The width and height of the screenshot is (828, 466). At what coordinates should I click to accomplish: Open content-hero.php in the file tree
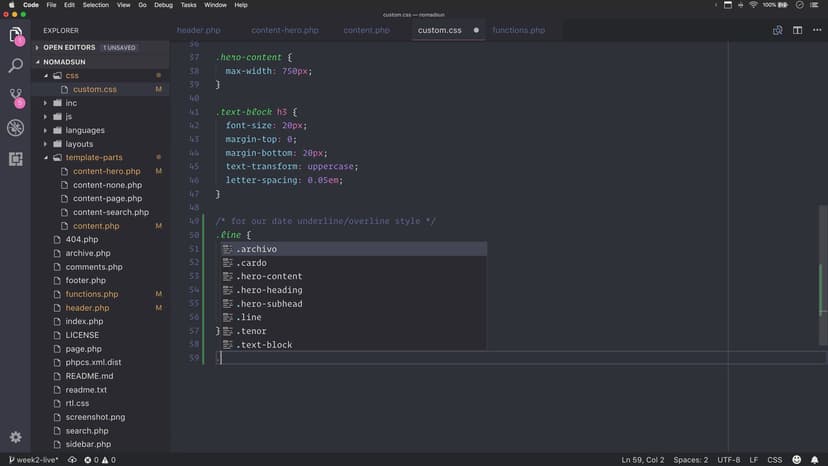106,171
